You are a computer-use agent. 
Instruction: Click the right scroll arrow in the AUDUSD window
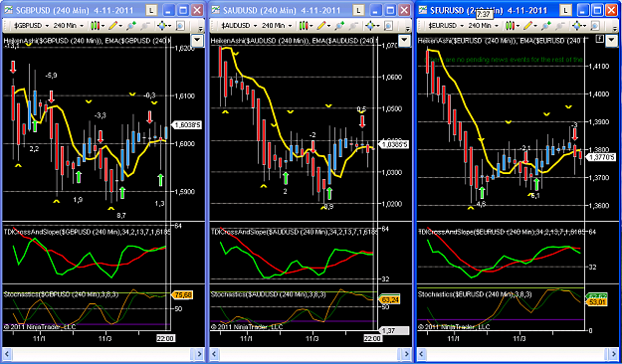(x=407, y=353)
